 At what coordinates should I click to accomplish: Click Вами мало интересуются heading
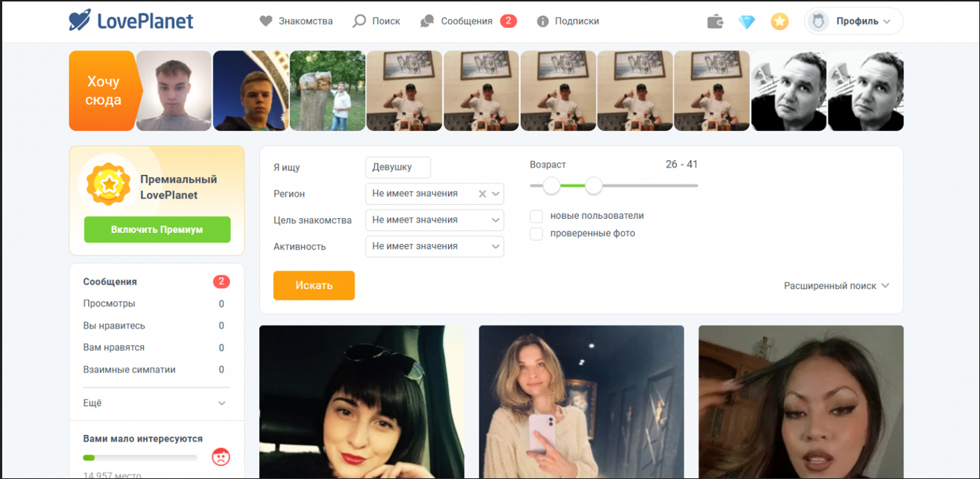(x=143, y=439)
